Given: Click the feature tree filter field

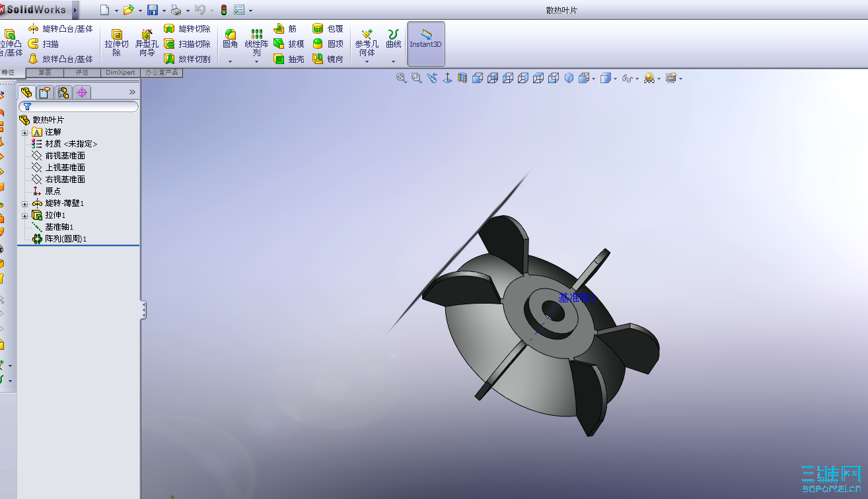Looking at the screenshot, I should pos(79,106).
